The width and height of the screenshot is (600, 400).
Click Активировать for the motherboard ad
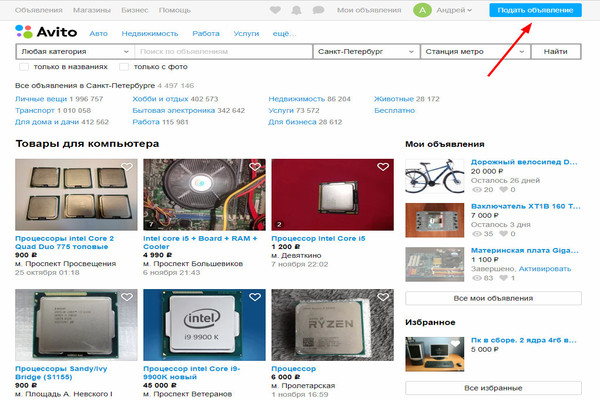[x=545, y=269]
